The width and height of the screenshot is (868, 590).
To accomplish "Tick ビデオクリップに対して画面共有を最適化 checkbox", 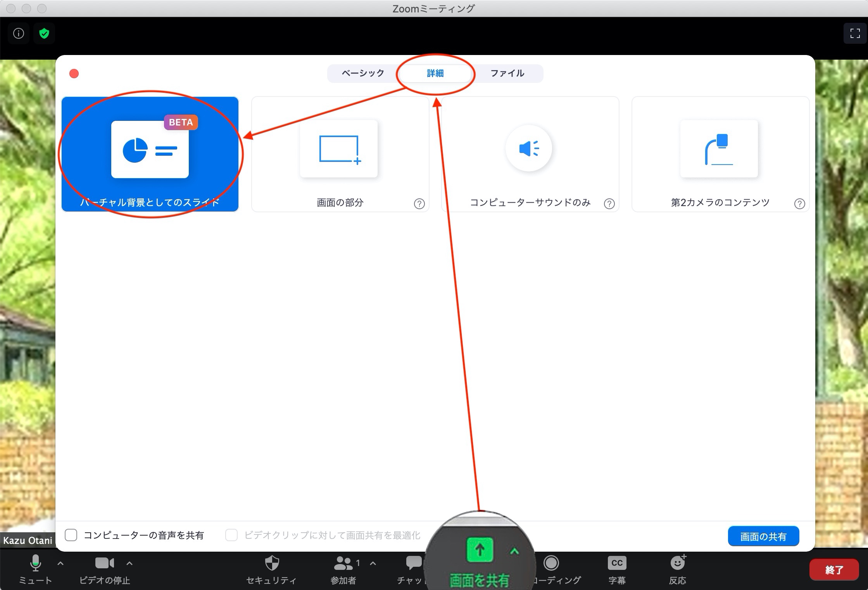I will [x=231, y=535].
